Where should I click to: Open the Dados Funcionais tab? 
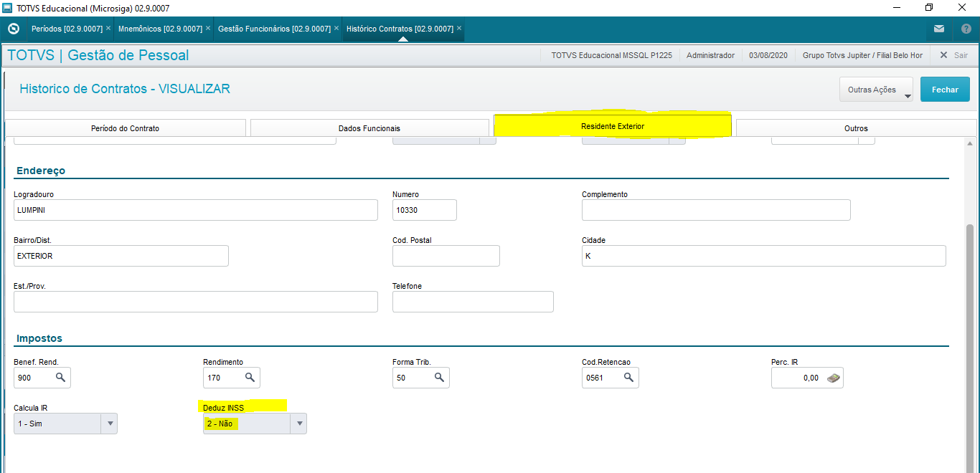point(369,128)
